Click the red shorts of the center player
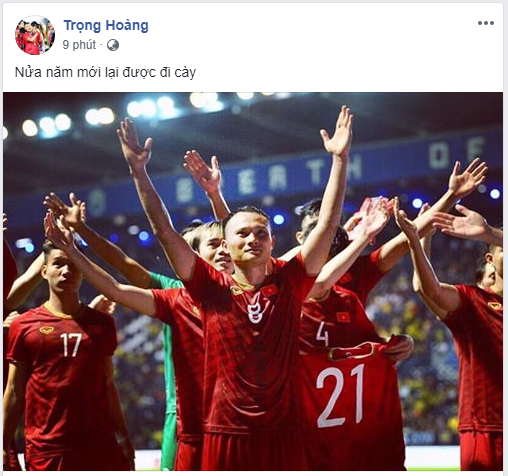The height and width of the screenshot is (476, 508). pyautogui.click(x=252, y=452)
